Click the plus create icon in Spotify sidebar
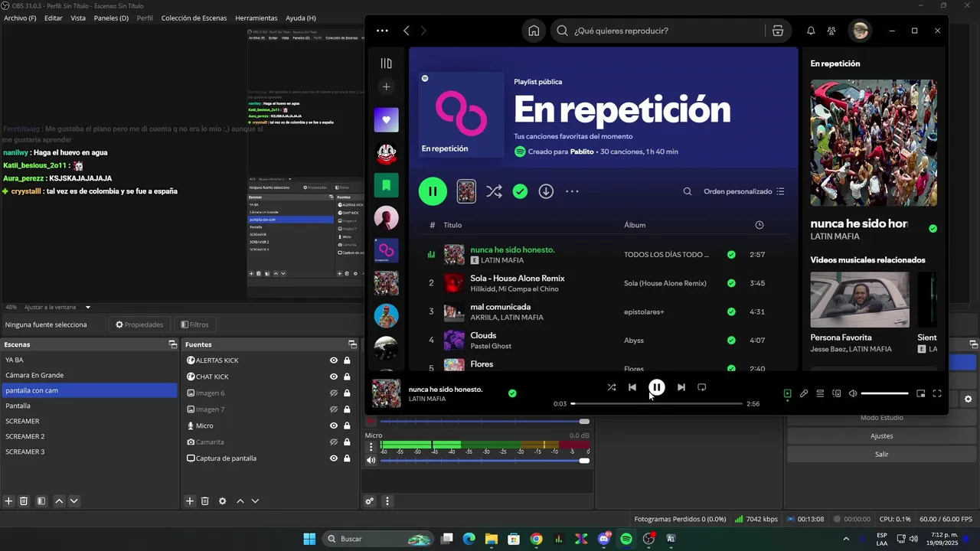The width and height of the screenshot is (980, 551). click(387, 87)
